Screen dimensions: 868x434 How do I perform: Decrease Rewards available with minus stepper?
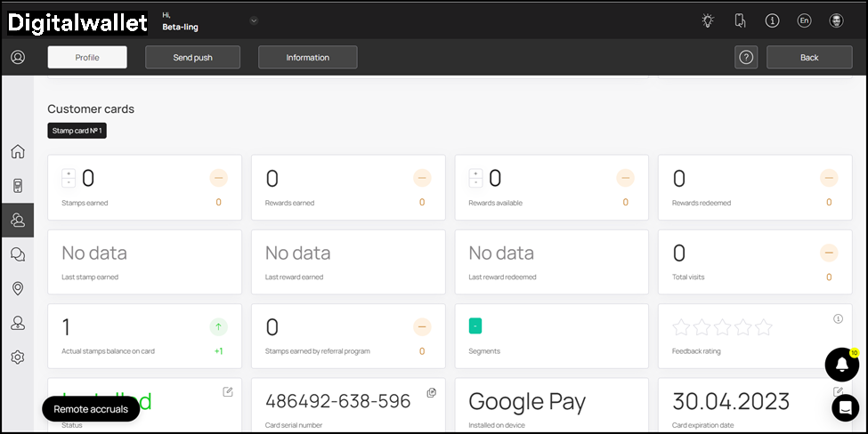click(x=476, y=183)
